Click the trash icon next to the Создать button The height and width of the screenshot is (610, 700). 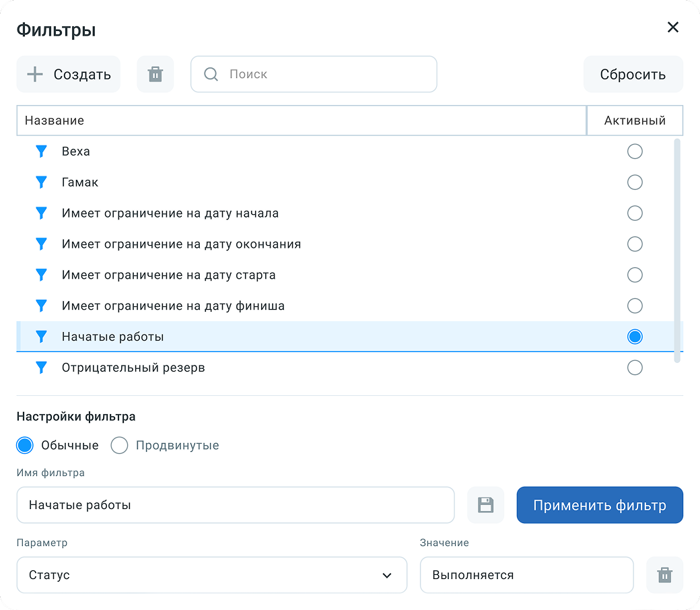pyautogui.click(x=155, y=74)
